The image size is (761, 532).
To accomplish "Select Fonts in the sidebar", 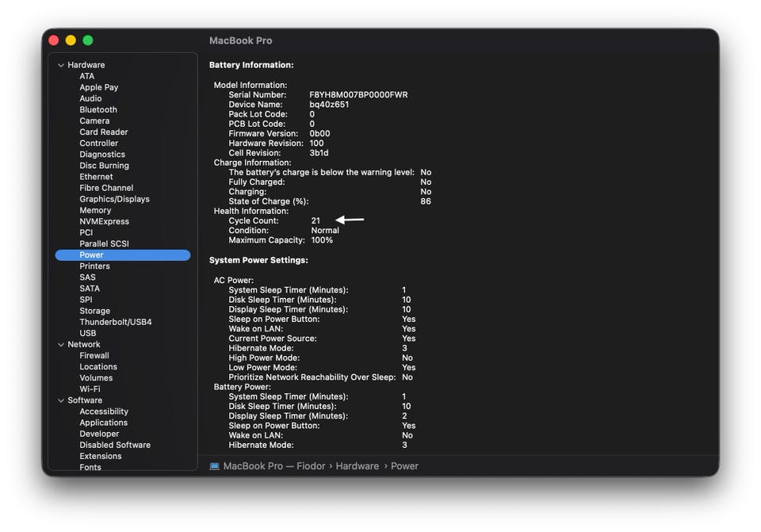I will point(90,467).
